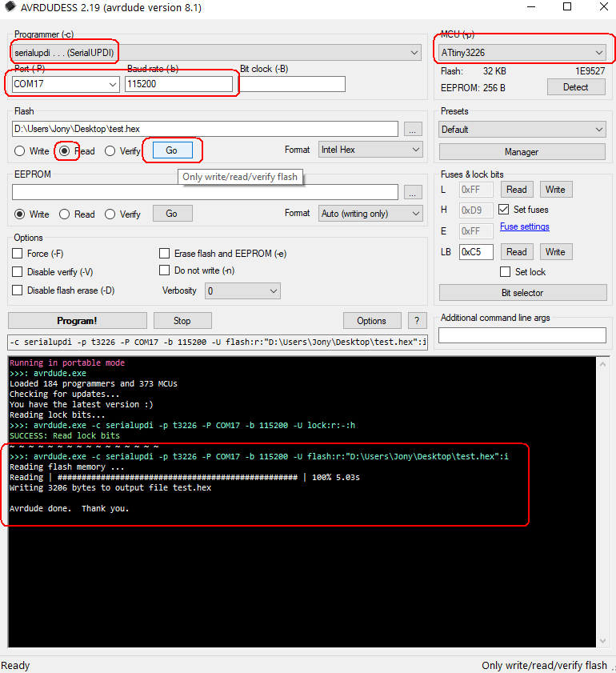Click the Baud rate field showing 115200
616x673 pixels.
178,84
